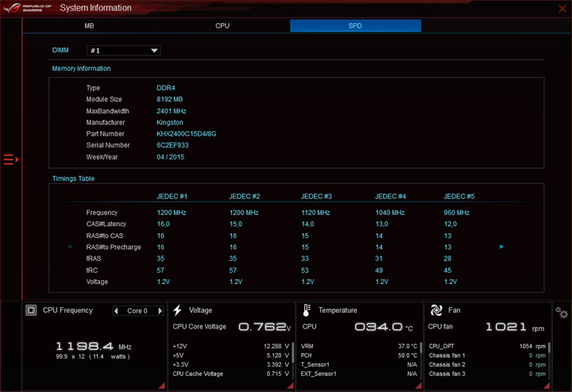The image size is (572, 392).
Task: Click the ROG Republic of Gamers logo
Action: coord(28,8)
